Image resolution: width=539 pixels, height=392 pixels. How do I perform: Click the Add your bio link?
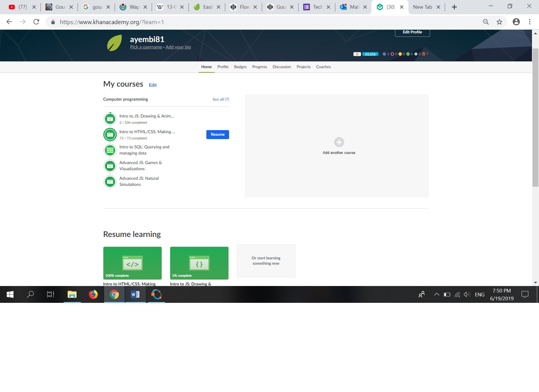coord(178,47)
